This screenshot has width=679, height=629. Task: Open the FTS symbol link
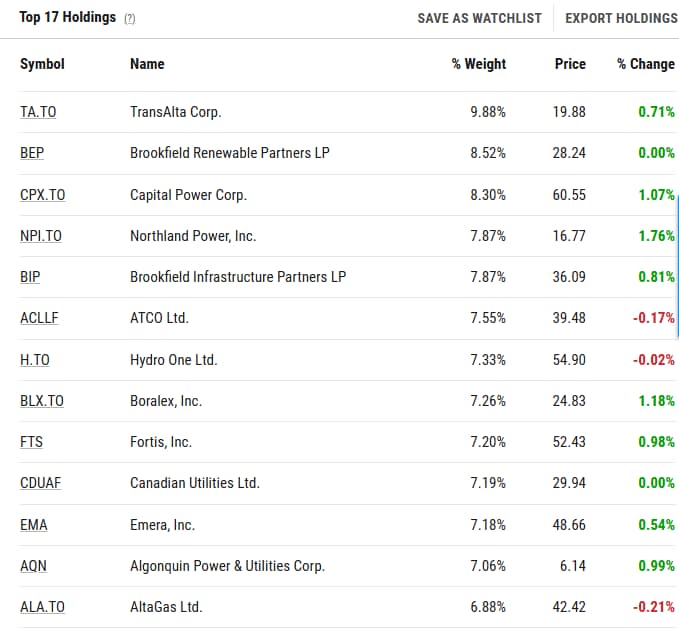coord(31,442)
